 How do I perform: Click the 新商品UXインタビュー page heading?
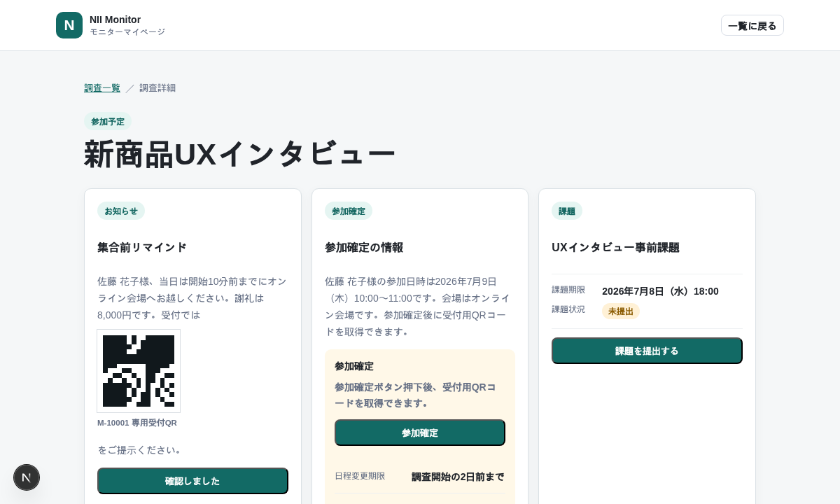[239, 154]
